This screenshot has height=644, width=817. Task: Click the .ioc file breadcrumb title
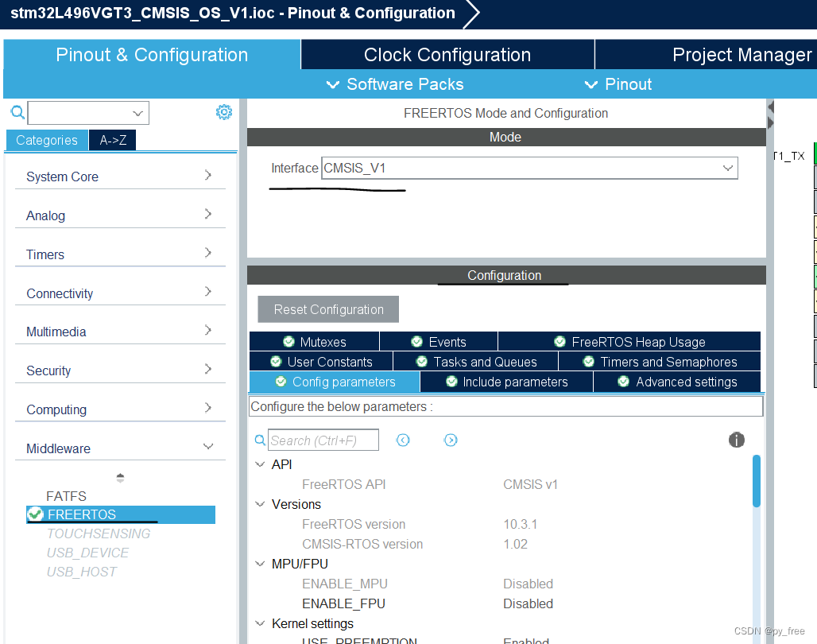(x=233, y=13)
